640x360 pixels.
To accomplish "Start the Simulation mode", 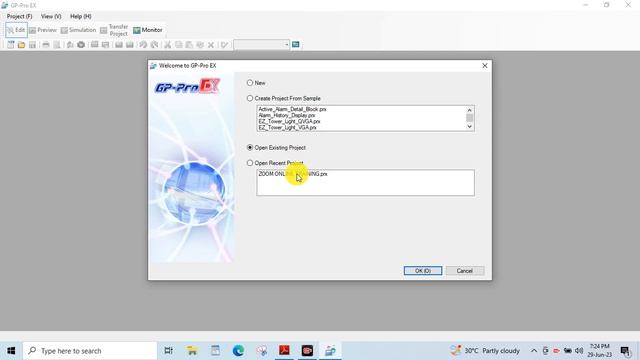I will [78, 30].
